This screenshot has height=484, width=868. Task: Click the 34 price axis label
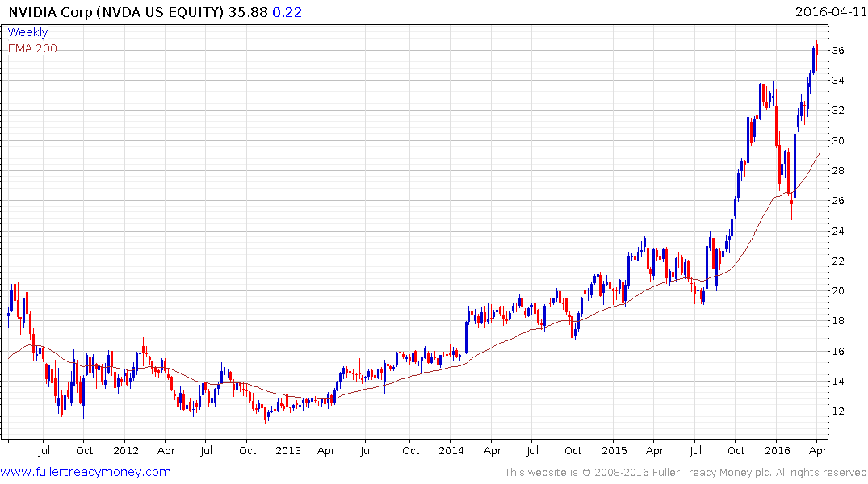coord(838,80)
